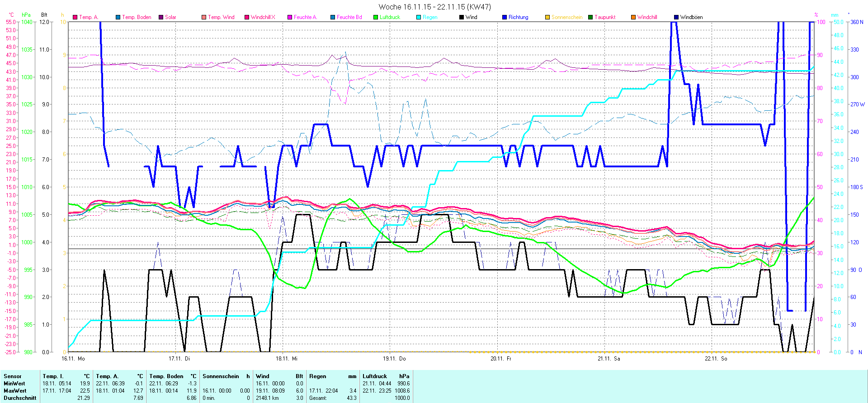Click the Regen Gesamt value 43.3
The width and height of the screenshot is (868, 403).
pos(351,398)
